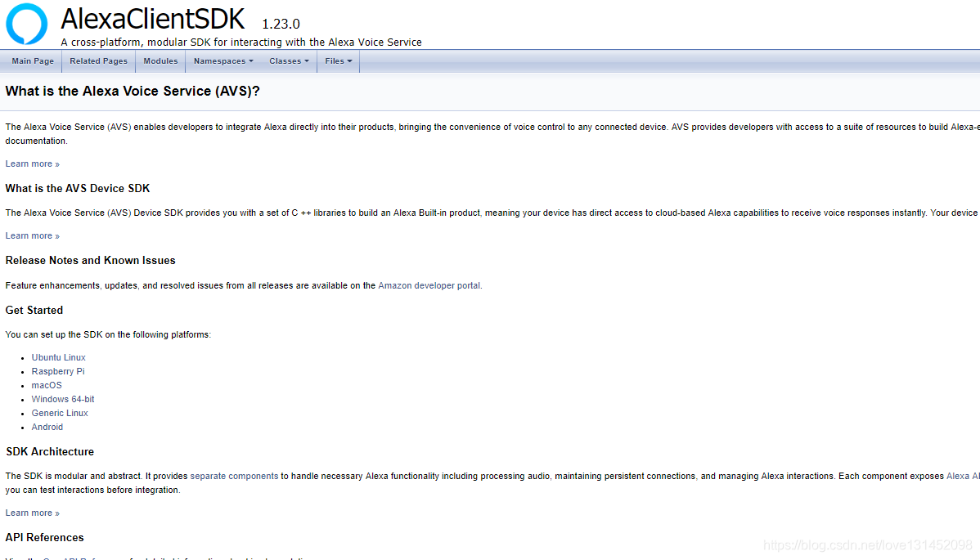
Task: Open the Generic Linux setup link
Action: 60,413
